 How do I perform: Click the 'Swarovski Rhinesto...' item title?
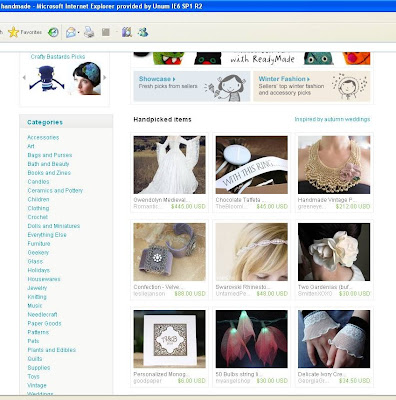point(243,287)
